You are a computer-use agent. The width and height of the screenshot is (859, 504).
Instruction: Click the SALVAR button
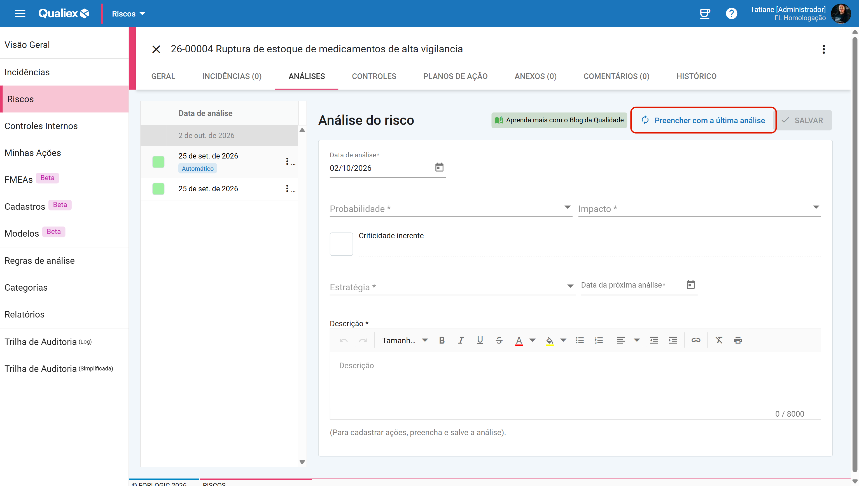pos(804,120)
